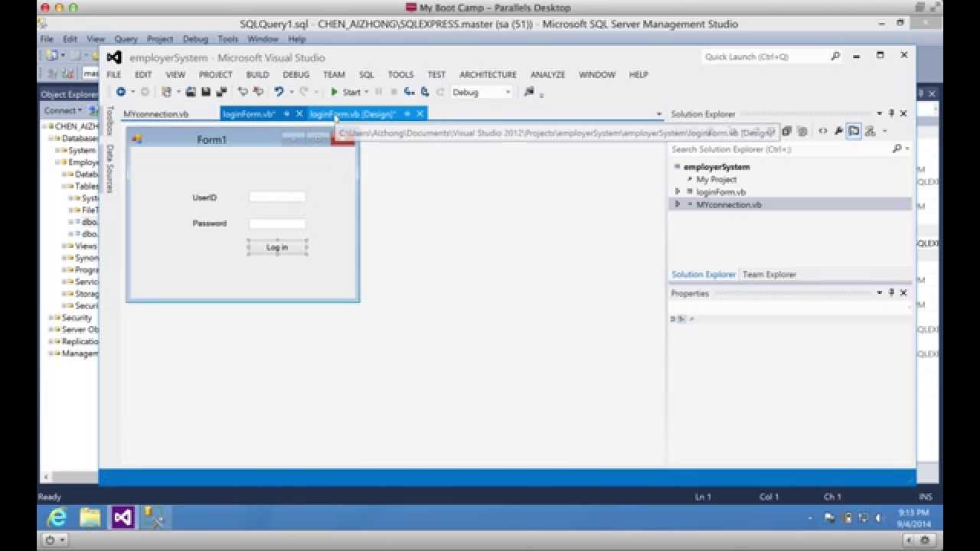The height and width of the screenshot is (551, 980).
Task: Click the View Class Diagram icon
Action: [871, 131]
